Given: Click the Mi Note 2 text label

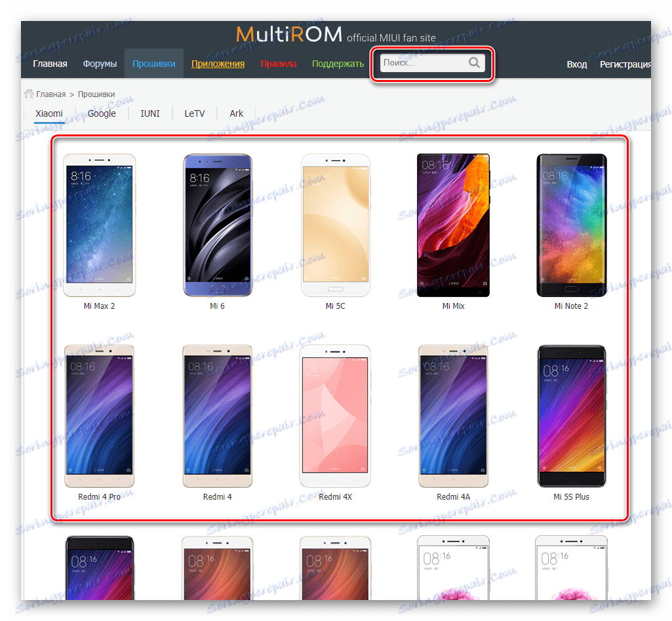Looking at the screenshot, I should (571, 306).
